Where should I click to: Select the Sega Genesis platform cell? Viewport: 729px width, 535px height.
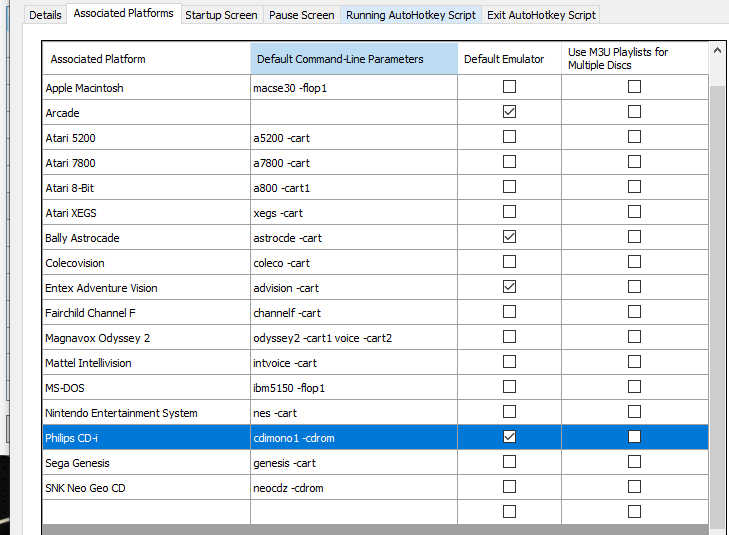tap(146, 463)
